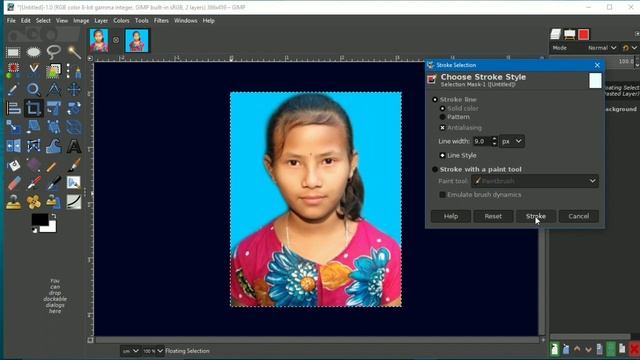Viewport: 640px width, 360px height.
Task: Choose the Pattern radio option
Action: click(x=442, y=117)
